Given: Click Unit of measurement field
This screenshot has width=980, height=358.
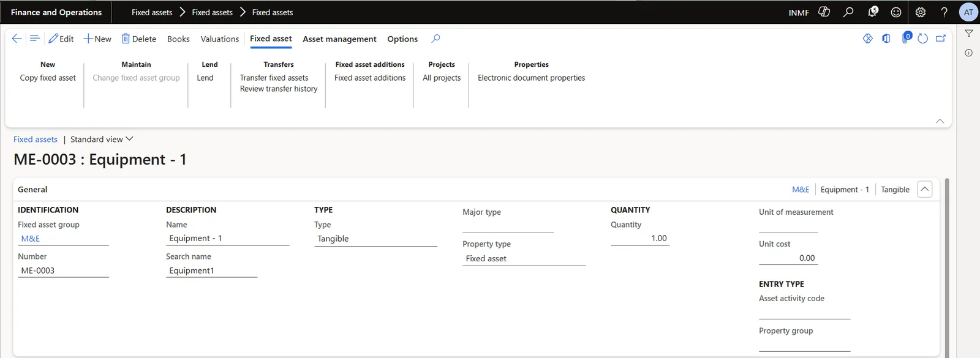Looking at the screenshot, I should coord(788,226).
